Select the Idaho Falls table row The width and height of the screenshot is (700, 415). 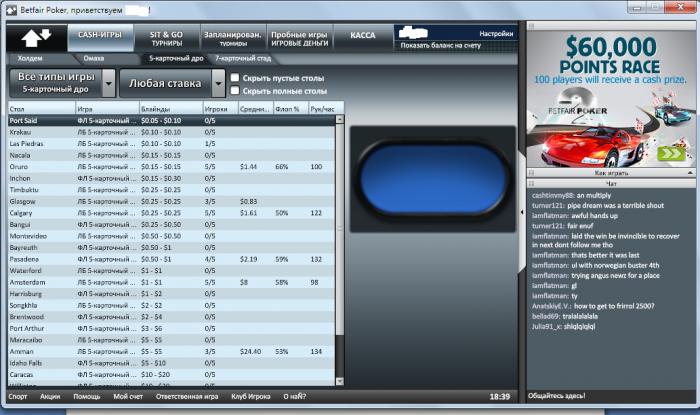point(171,363)
